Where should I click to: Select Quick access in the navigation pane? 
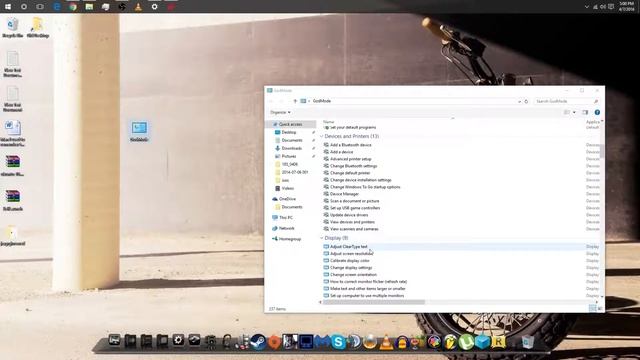click(x=291, y=124)
